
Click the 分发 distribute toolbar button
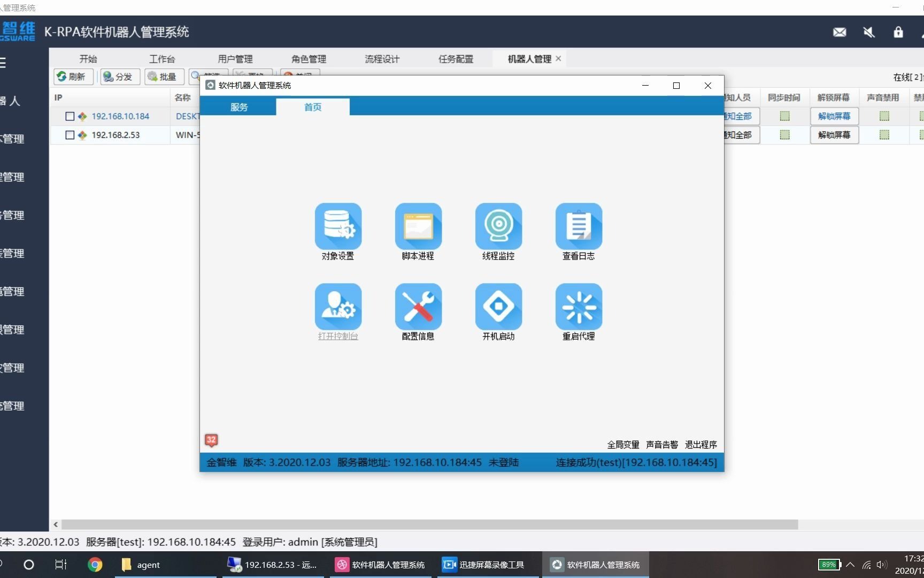pyautogui.click(x=119, y=77)
